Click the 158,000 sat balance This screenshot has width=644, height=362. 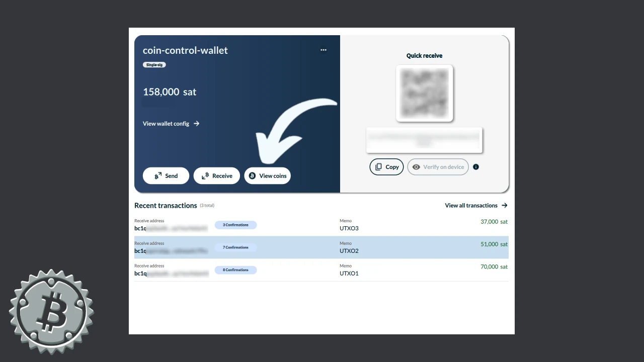(x=170, y=92)
